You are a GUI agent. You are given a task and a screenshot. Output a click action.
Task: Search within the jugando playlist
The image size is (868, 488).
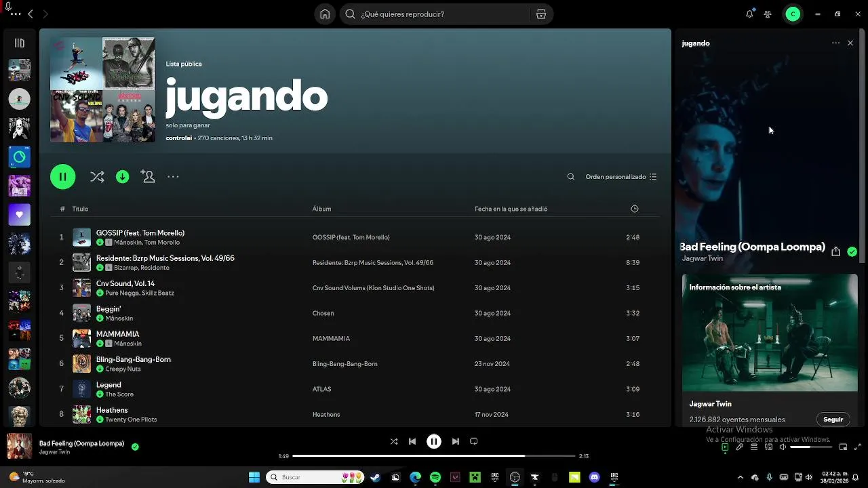[x=570, y=177]
